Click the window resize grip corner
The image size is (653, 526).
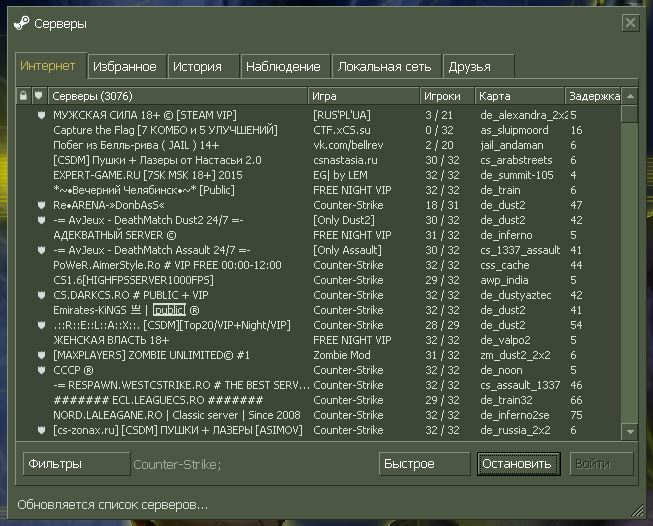[637, 511]
